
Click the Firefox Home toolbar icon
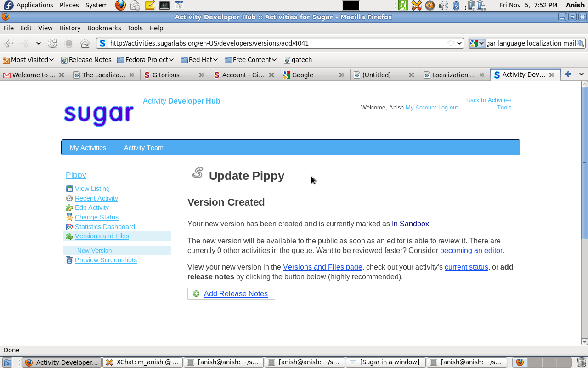[85, 43]
